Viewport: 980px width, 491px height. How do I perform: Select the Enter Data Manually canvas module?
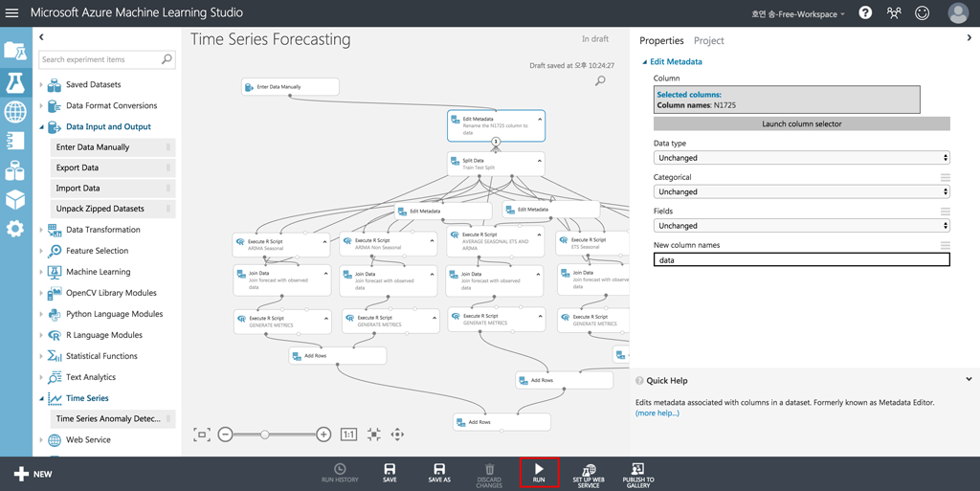(291, 87)
